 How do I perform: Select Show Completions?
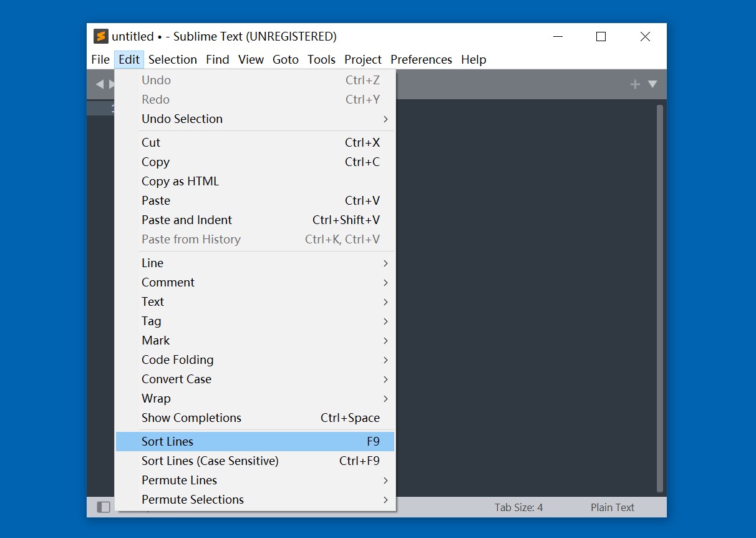pos(255,418)
